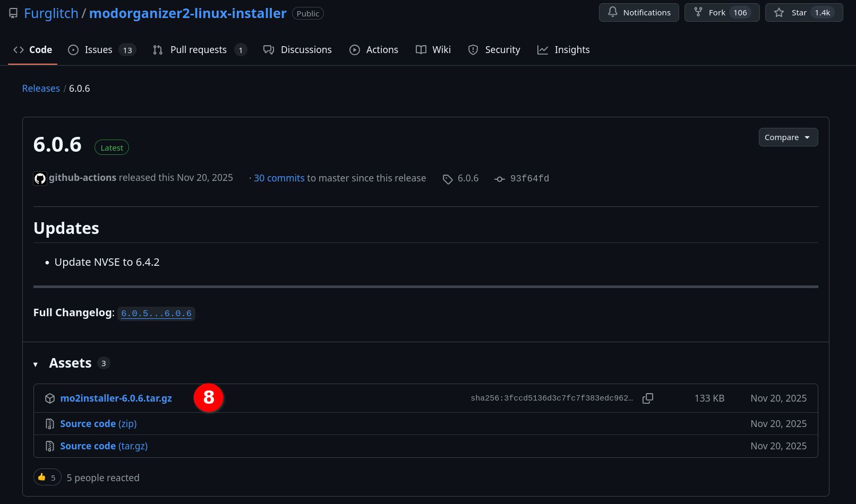Open the 6.0.6 tag link
The image size is (856, 504).
click(468, 178)
